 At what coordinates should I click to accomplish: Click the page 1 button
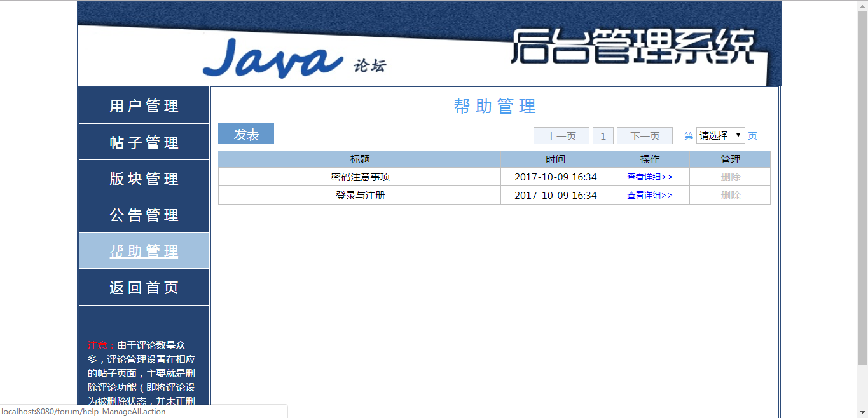tap(603, 136)
